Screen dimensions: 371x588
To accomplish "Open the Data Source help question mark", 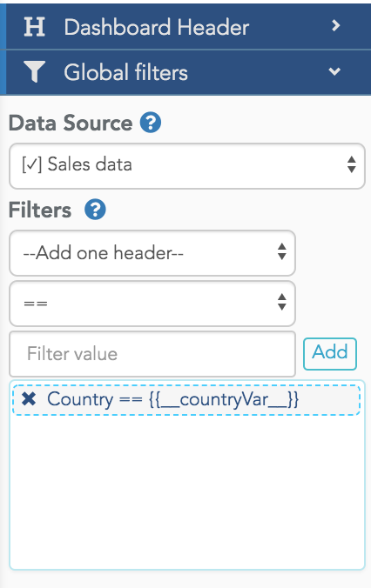I will pyautogui.click(x=151, y=123).
